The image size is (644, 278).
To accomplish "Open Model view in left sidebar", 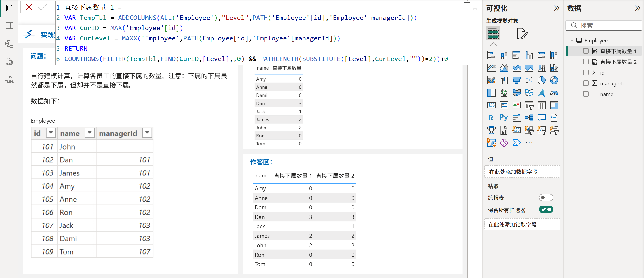I will (9, 44).
